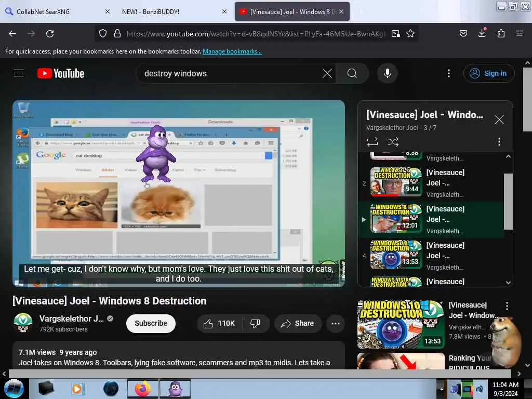Open the extensions puzzle icon
Image resolution: width=532 pixels, height=399 pixels.
point(501,33)
